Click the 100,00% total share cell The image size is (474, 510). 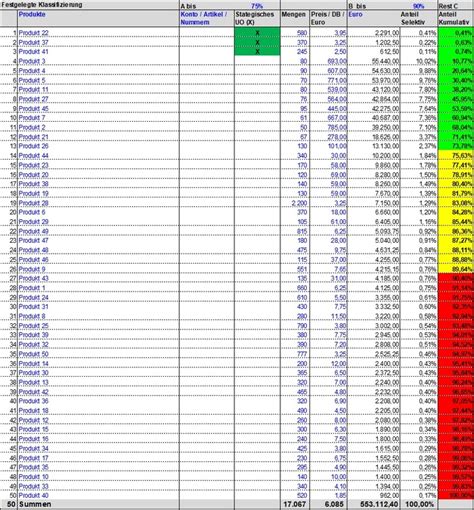tap(420, 504)
